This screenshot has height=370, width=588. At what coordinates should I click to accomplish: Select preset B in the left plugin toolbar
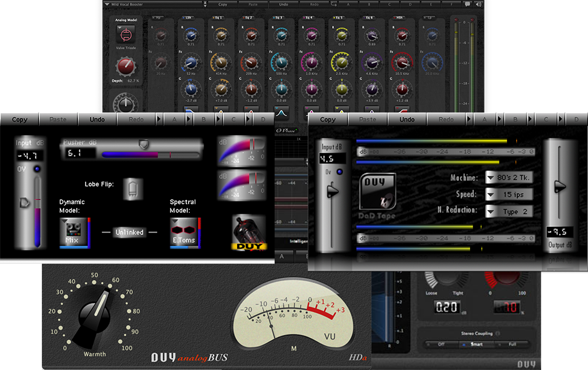click(204, 119)
